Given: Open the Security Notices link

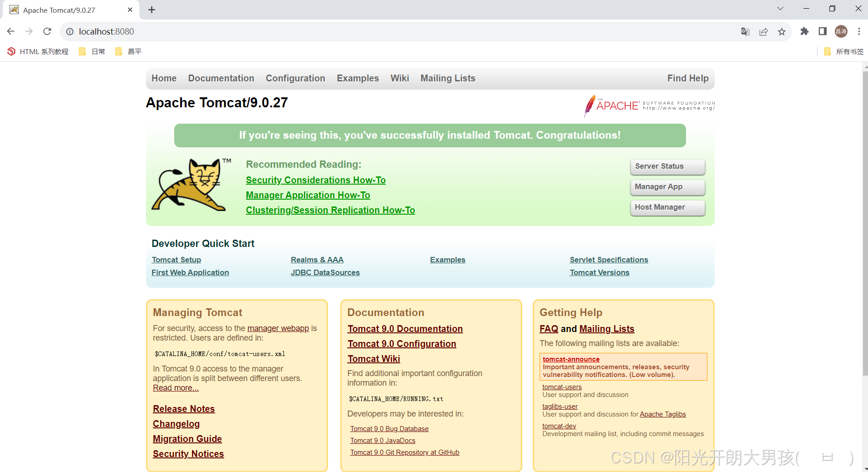Looking at the screenshot, I should tap(188, 454).
